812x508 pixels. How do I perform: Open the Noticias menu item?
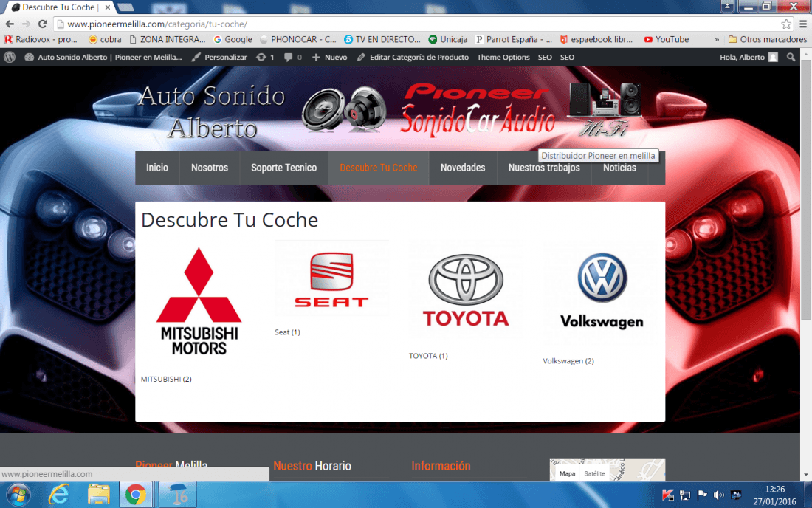(620, 168)
